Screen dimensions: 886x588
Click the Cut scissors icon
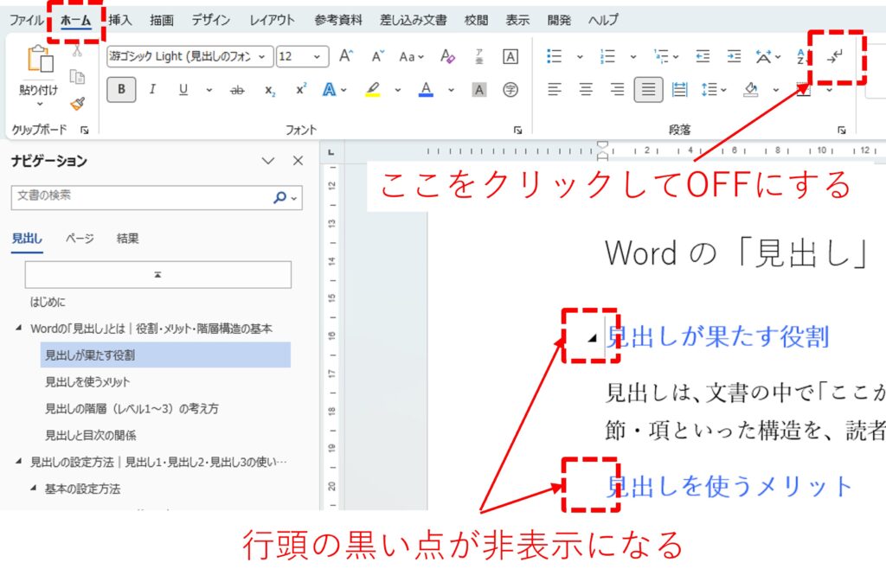pyautogui.click(x=77, y=51)
